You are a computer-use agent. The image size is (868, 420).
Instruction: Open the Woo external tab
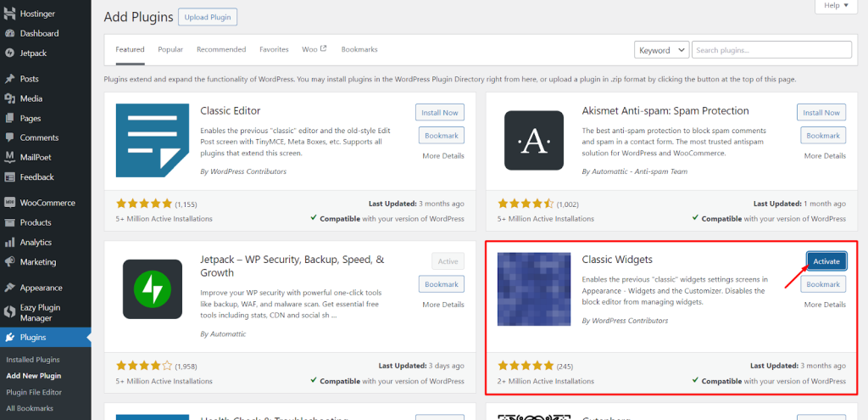click(x=314, y=49)
